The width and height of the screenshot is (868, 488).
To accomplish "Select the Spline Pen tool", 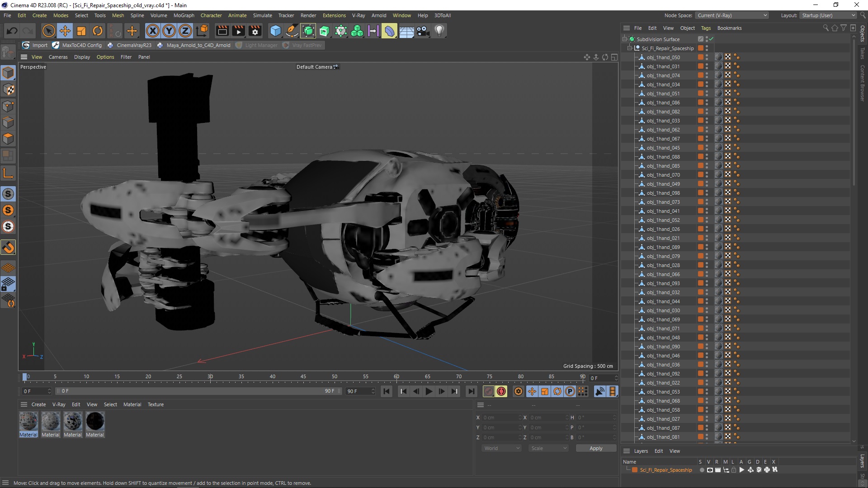I will 292,31.
